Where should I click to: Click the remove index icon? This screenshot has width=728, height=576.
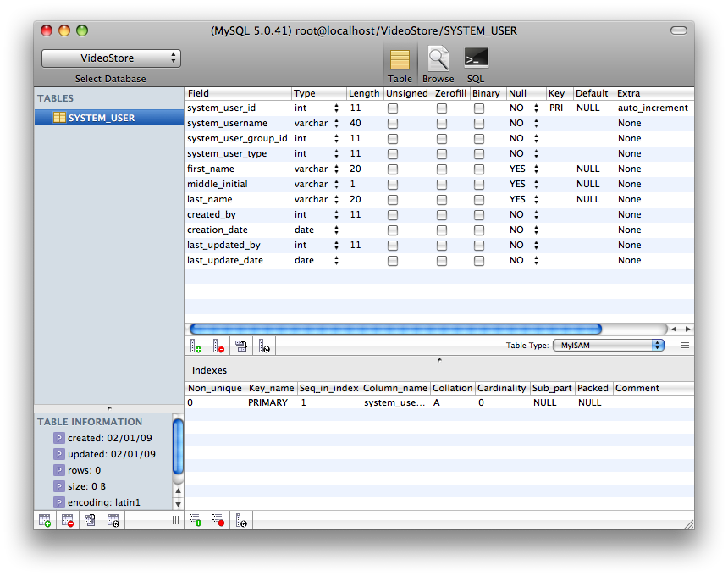tap(218, 520)
